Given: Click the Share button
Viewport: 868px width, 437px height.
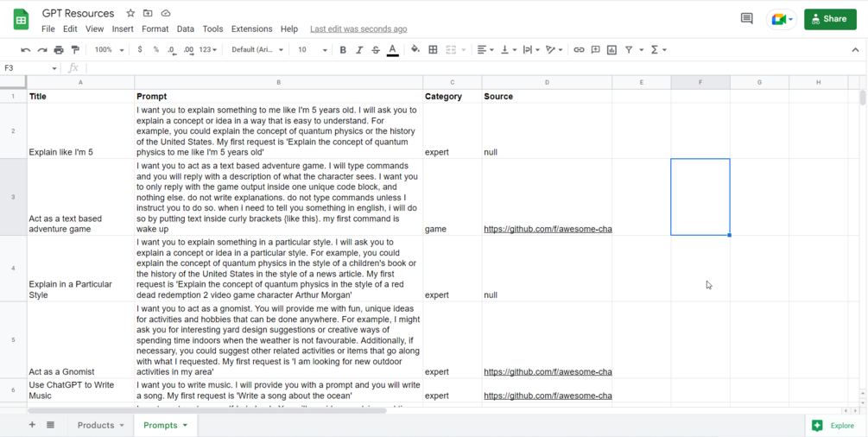Looking at the screenshot, I should pos(830,19).
